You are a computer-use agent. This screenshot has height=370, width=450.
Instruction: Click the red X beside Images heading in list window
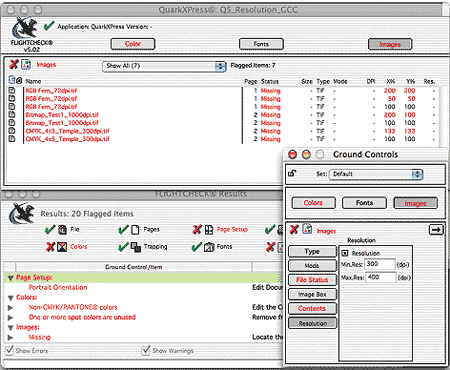(x=14, y=64)
